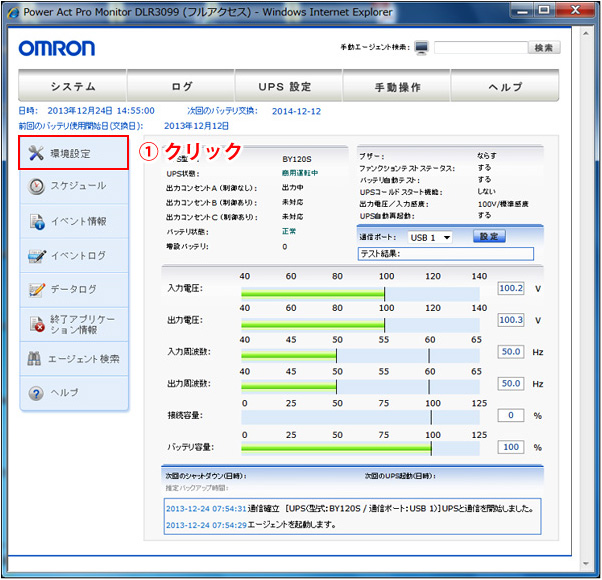Image resolution: width=602 pixels, height=580 pixels.
Task: Open the システム menu
Action: tap(73, 87)
